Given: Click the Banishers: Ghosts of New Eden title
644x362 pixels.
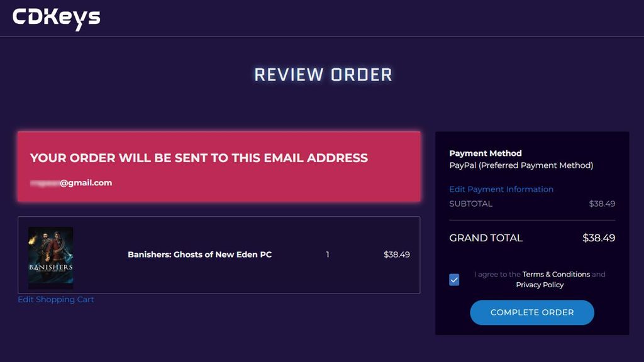Looking at the screenshot, I should (199, 255).
